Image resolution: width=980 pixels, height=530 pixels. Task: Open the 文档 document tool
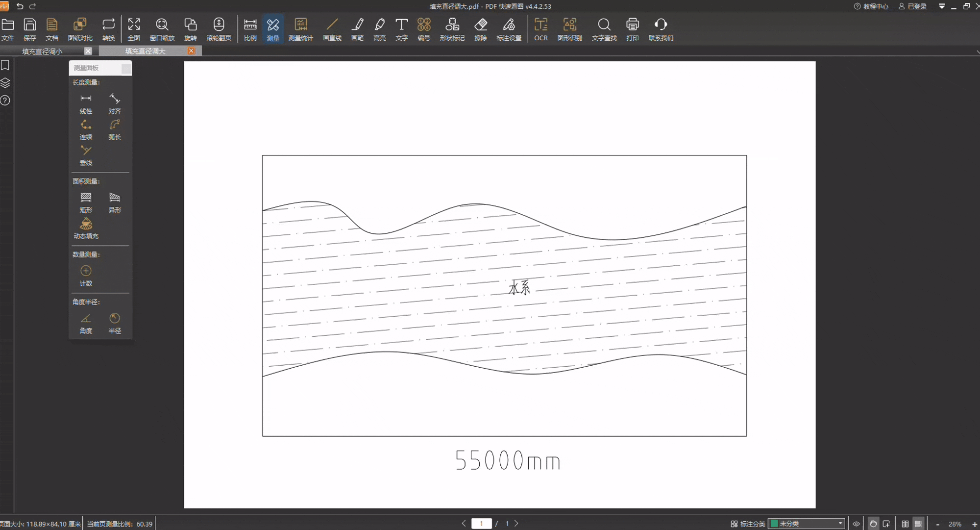pos(52,29)
